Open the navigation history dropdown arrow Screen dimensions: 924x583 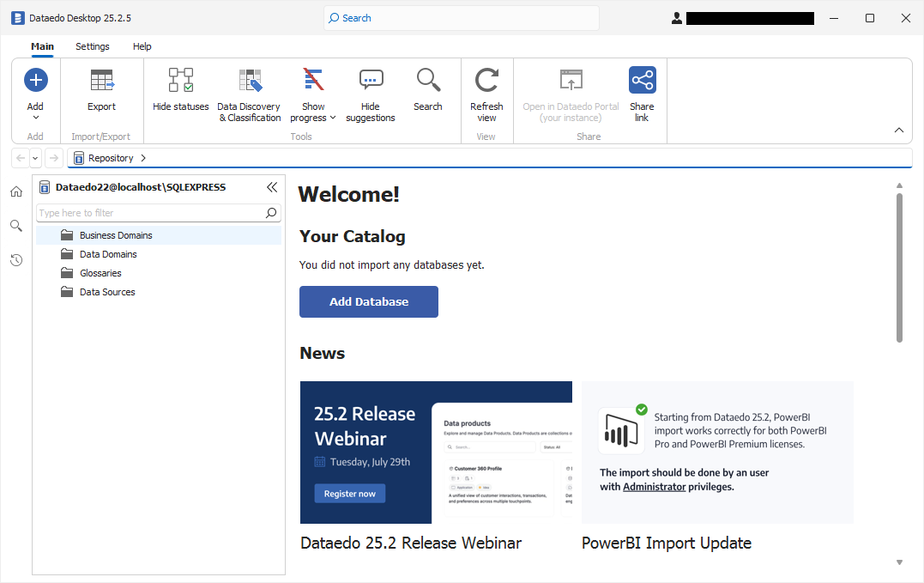tap(35, 158)
